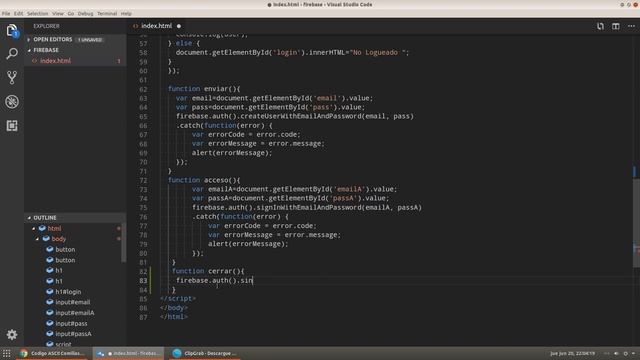
Task: Switch to the ClipGrab taskbar window
Action: pyautogui.click(x=205, y=353)
